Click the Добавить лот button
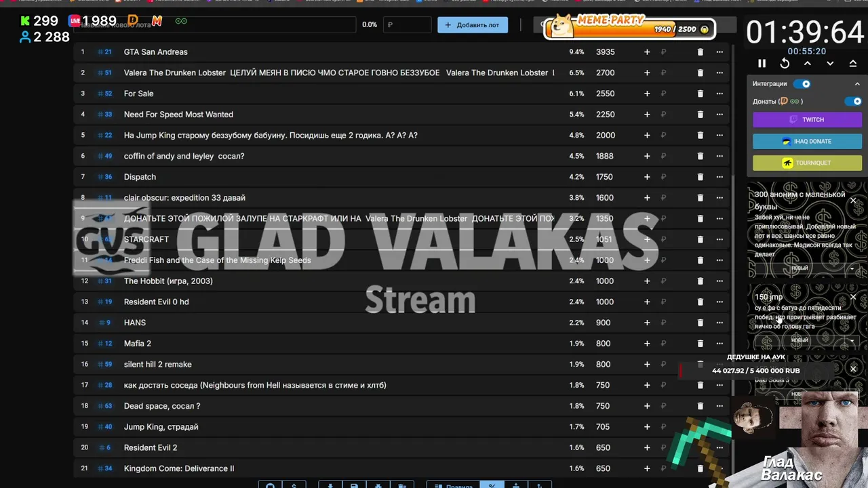The image size is (868, 488). point(473,25)
